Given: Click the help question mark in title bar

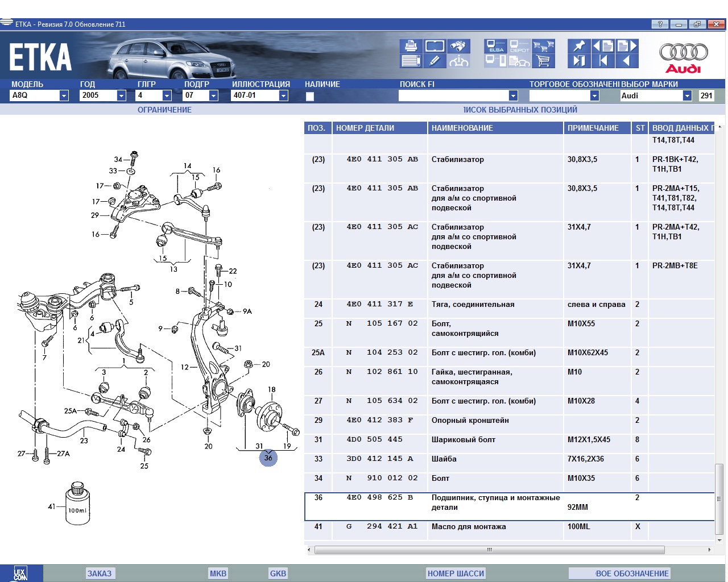Looking at the screenshot, I should point(660,24).
